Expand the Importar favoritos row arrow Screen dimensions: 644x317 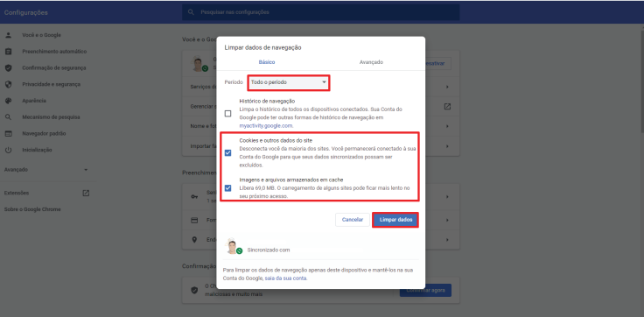[447, 146]
